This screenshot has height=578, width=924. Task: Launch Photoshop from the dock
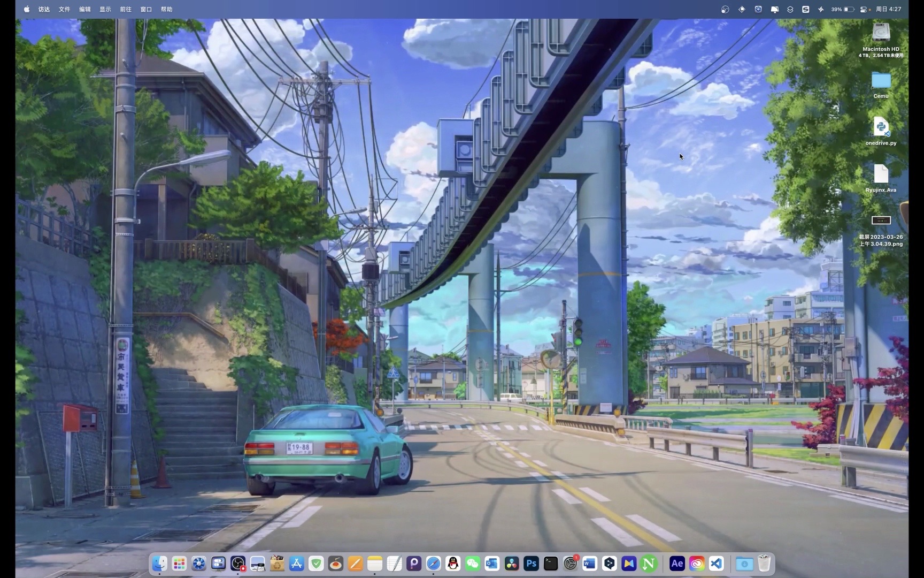click(x=531, y=564)
